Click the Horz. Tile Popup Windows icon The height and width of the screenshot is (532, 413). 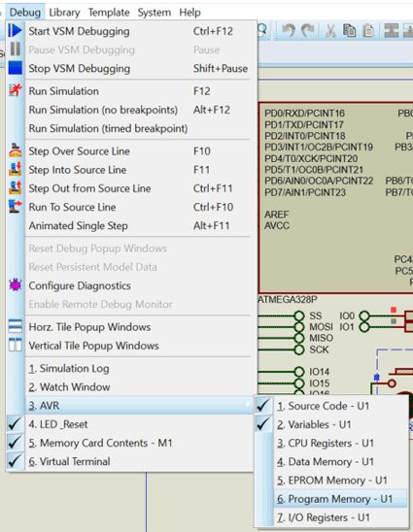point(15,326)
